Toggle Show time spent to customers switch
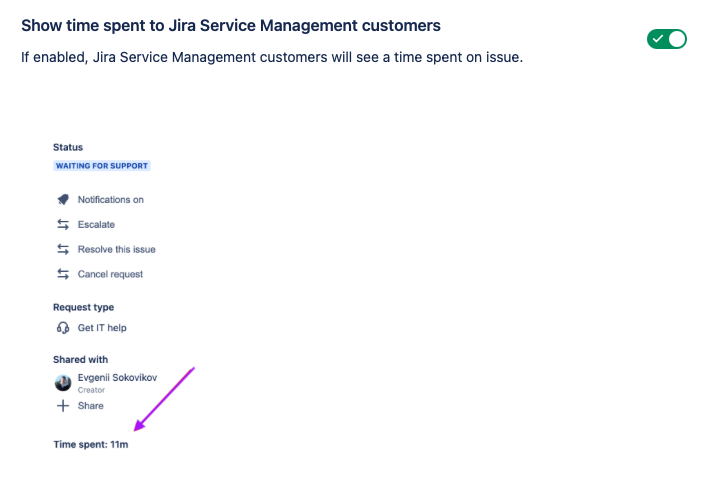The width and height of the screenshot is (711, 495). pos(667,39)
